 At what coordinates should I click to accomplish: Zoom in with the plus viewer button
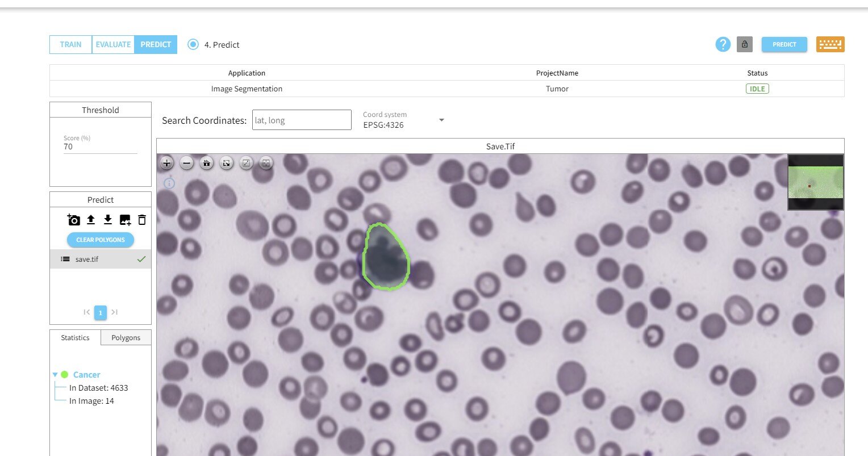pyautogui.click(x=166, y=164)
